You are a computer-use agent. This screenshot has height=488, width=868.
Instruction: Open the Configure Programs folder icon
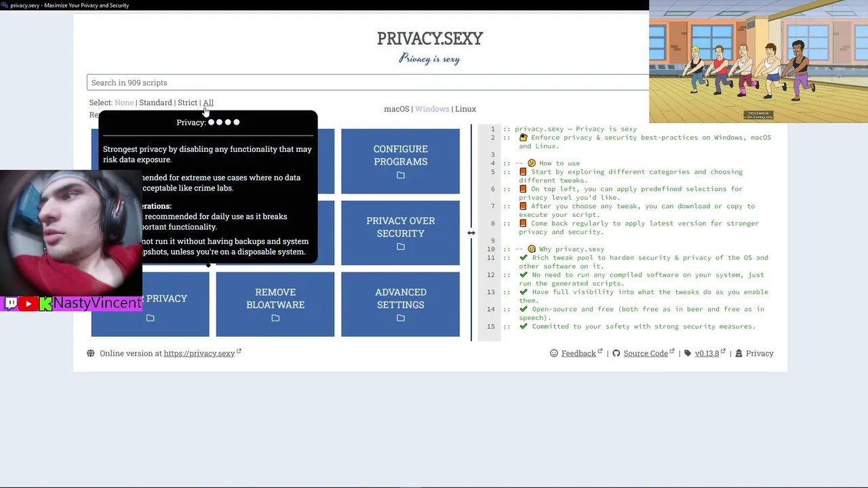401,176
